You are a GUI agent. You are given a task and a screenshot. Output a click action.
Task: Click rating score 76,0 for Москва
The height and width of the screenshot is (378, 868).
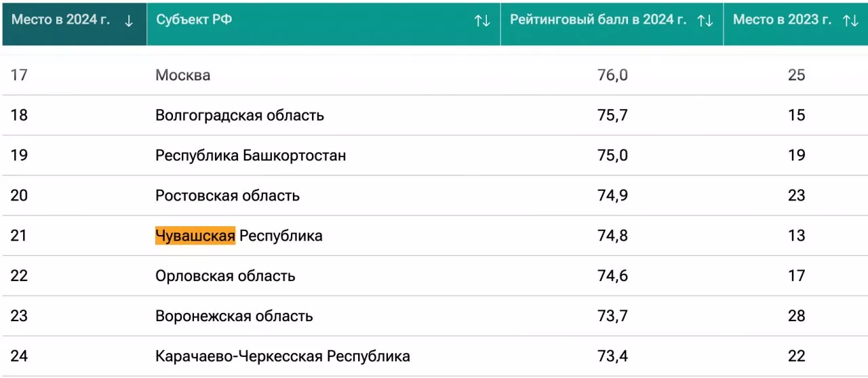[x=611, y=75]
